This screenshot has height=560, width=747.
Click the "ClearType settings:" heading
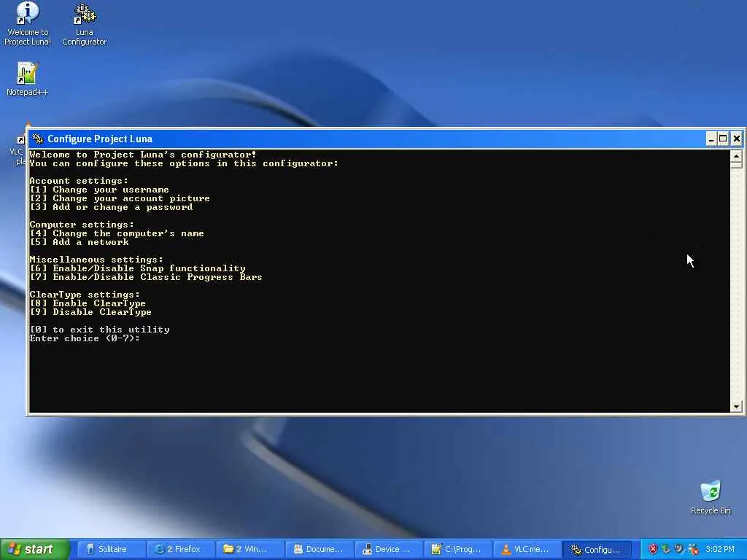pos(85,295)
